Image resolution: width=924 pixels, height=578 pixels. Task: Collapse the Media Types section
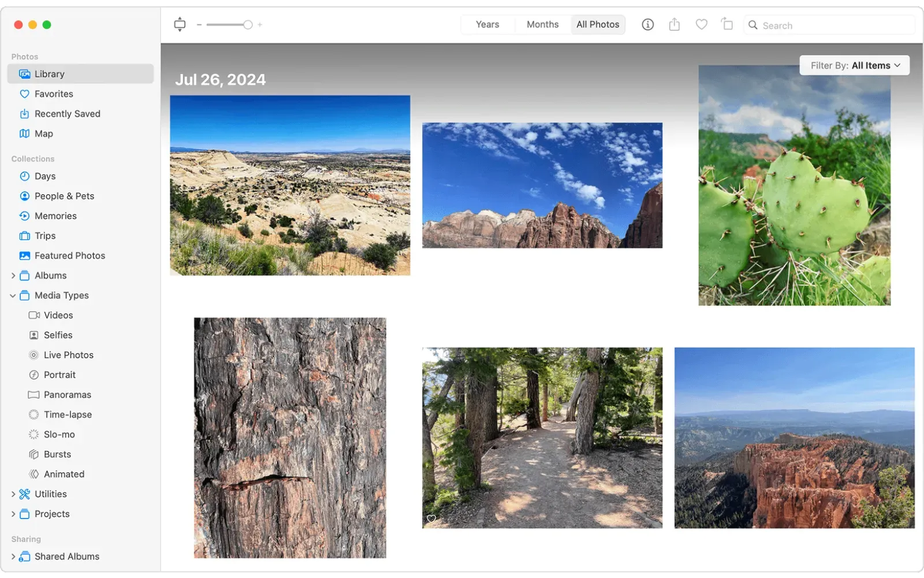tap(13, 295)
